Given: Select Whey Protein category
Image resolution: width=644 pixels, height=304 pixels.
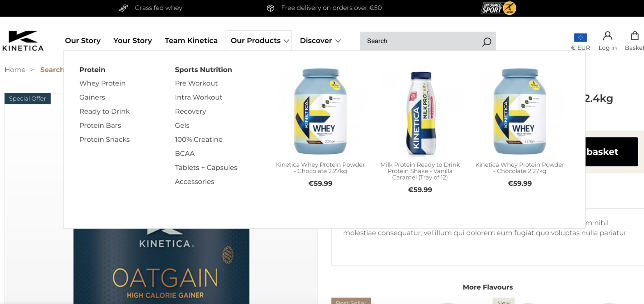Looking at the screenshot, I should (102, 83).
